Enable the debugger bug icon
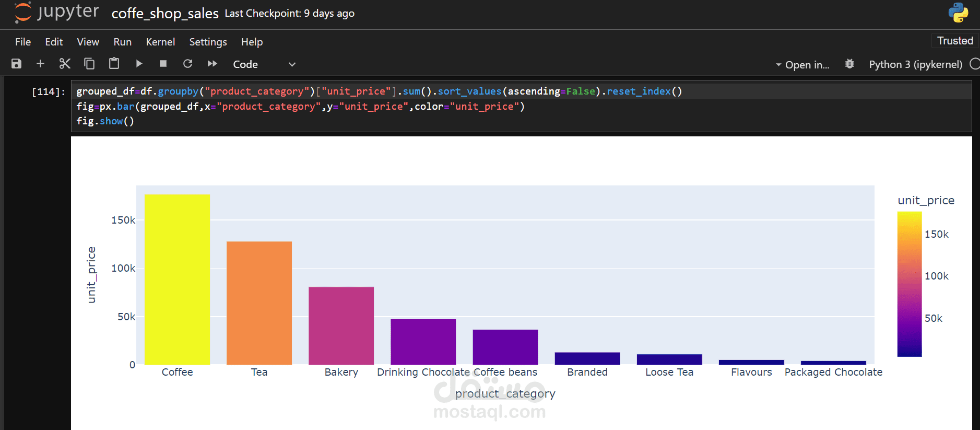This screenshot has width=980, height=430. 849,64
